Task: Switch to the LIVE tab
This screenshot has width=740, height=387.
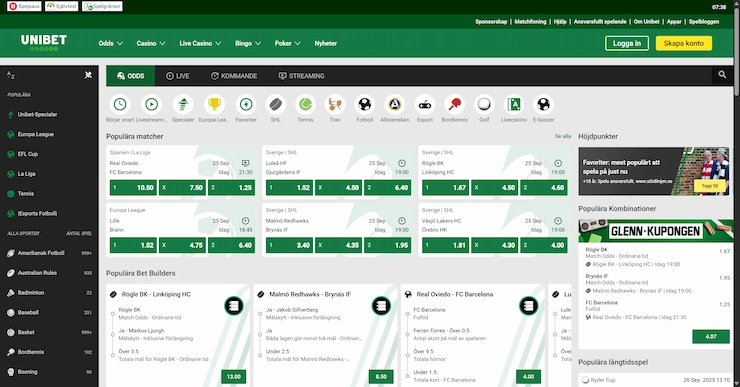Action: (x=177, y=76)
